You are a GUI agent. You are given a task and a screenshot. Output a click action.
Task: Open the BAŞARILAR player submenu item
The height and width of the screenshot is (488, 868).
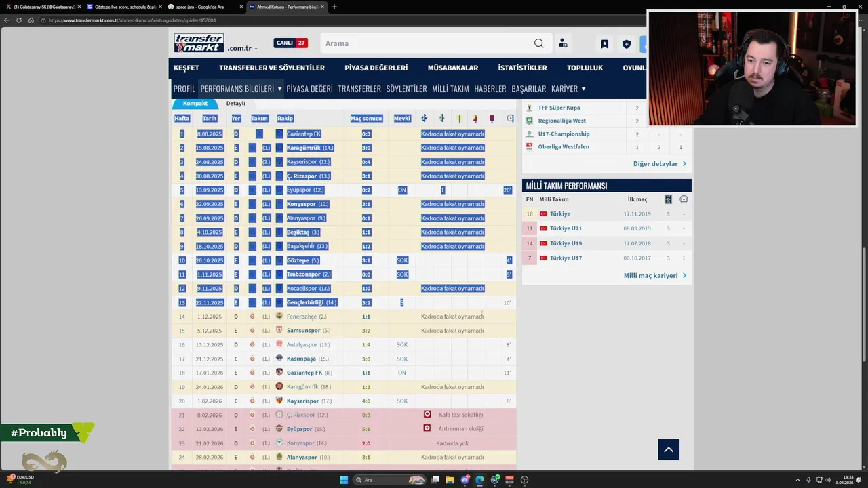(x=529, y=89)
